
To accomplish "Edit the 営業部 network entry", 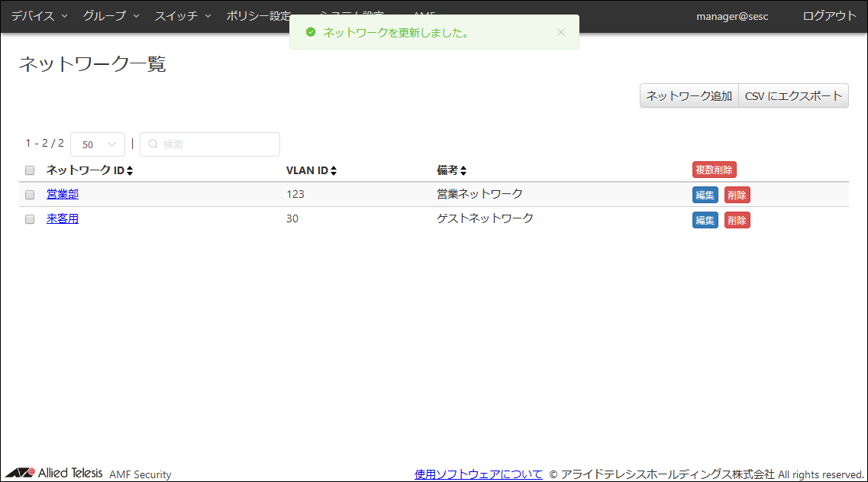I will click(705, 195).
